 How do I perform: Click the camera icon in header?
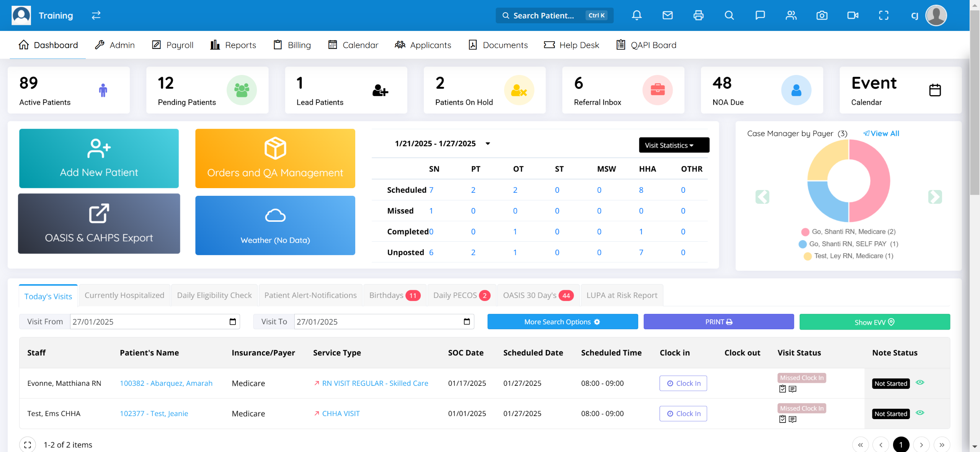click(x=822, y=15)
